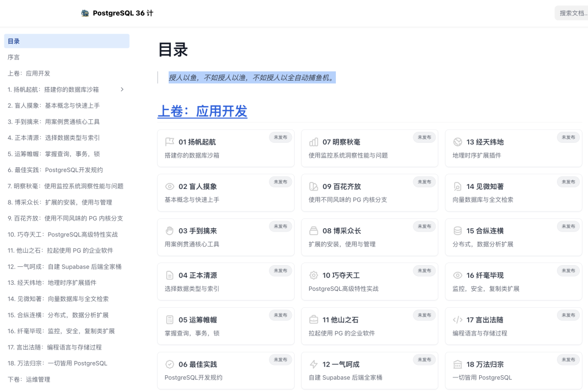Click description text 自建 Supabase 后端全家桶 on card 12
The image size is (588, 391).
[345, 377]
